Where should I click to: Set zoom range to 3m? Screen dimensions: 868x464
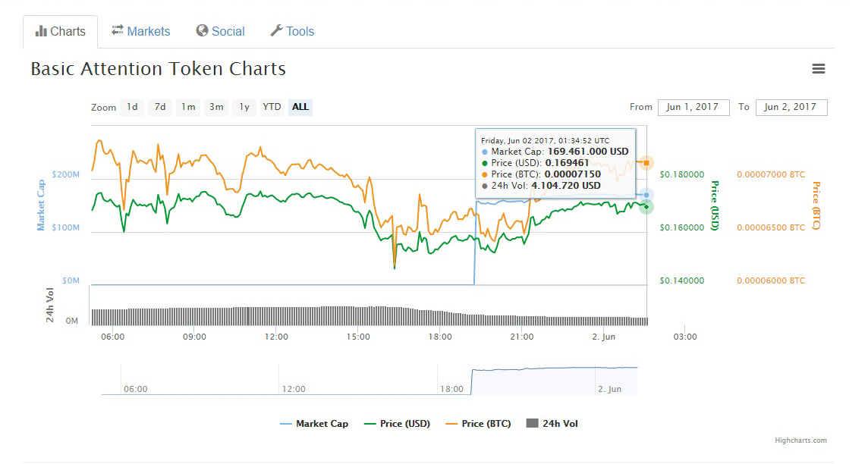point(216,107)
